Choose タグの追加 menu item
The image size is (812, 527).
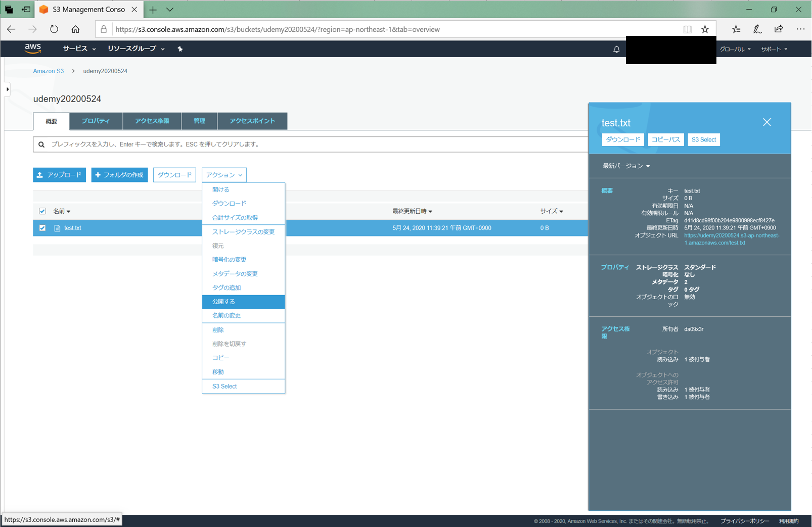pos(243,288)
